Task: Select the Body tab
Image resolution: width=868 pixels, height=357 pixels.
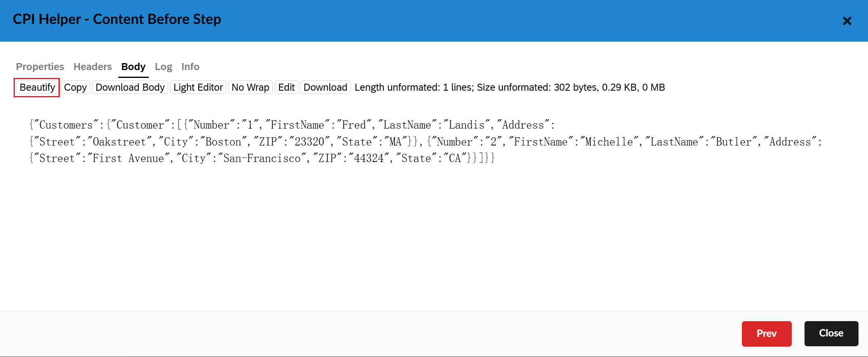Action: [x=133, y=67]
